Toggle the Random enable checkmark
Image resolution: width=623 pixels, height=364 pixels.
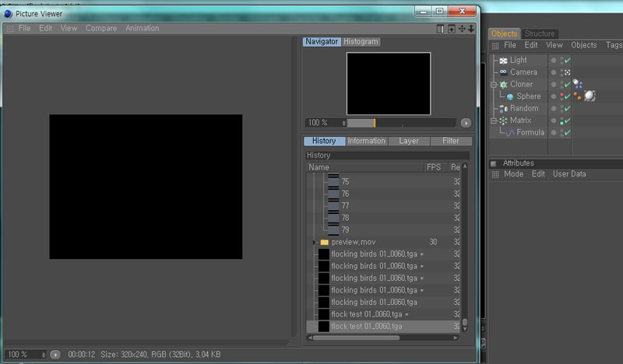[x=568, y=108]
